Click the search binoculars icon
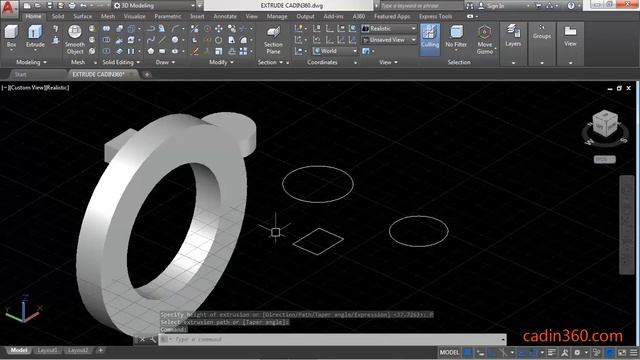640x360 pixels. [x=470, y=6]
